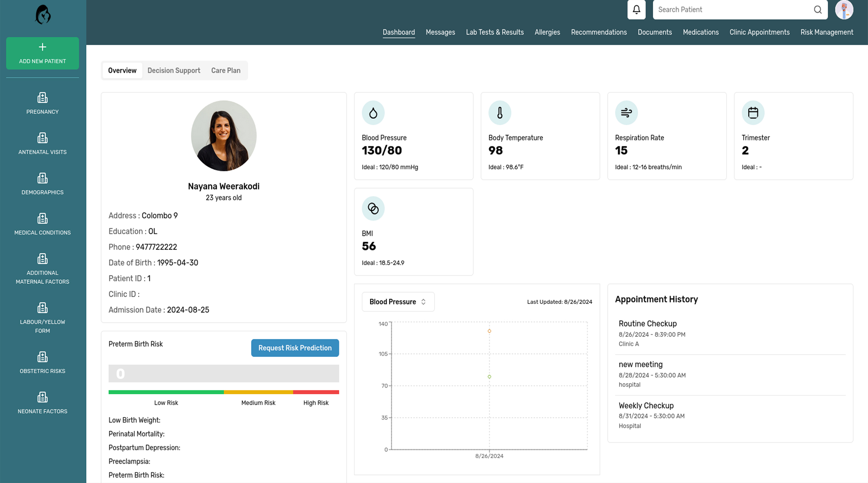Viewport: 868px width, 483px height.
Task: Open Blood Pressure chart dropdown
Action: point(398,302)
